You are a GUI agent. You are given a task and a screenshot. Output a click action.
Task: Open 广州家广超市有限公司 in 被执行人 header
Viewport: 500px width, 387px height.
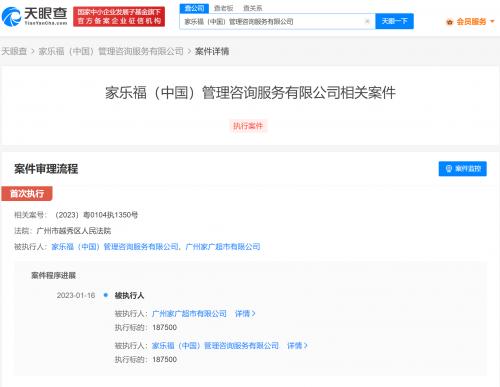(223, 247)
